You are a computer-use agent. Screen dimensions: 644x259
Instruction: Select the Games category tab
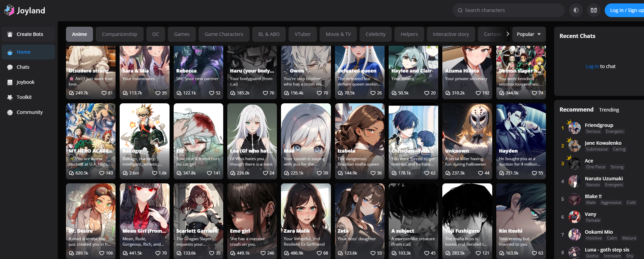182,34
